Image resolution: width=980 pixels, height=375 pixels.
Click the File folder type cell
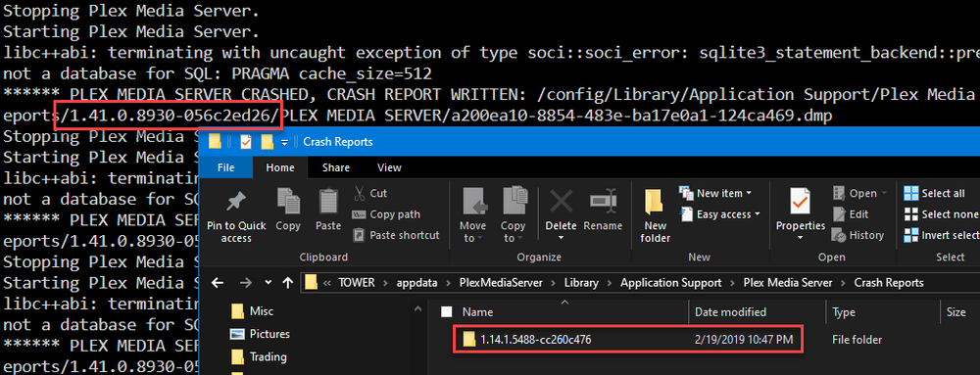click(x=857, y=340)
